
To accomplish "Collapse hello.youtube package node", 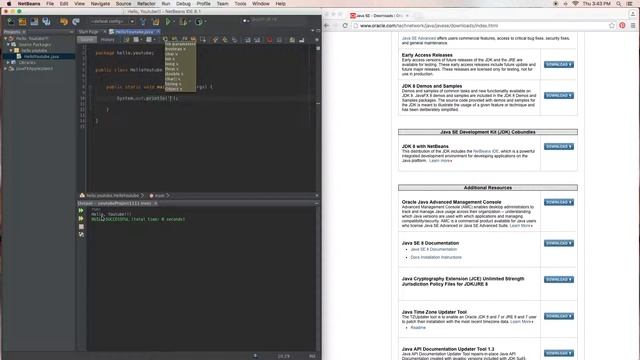I will pyautogui.click(x=11, y=51).
